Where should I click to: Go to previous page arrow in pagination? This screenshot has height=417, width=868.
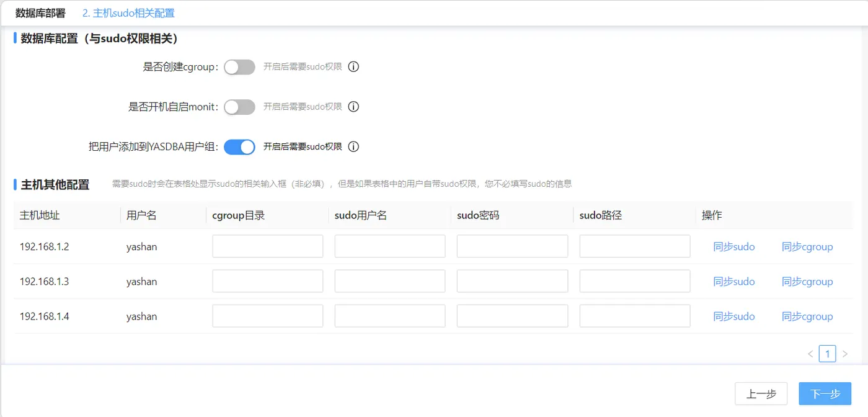point(810,354)
